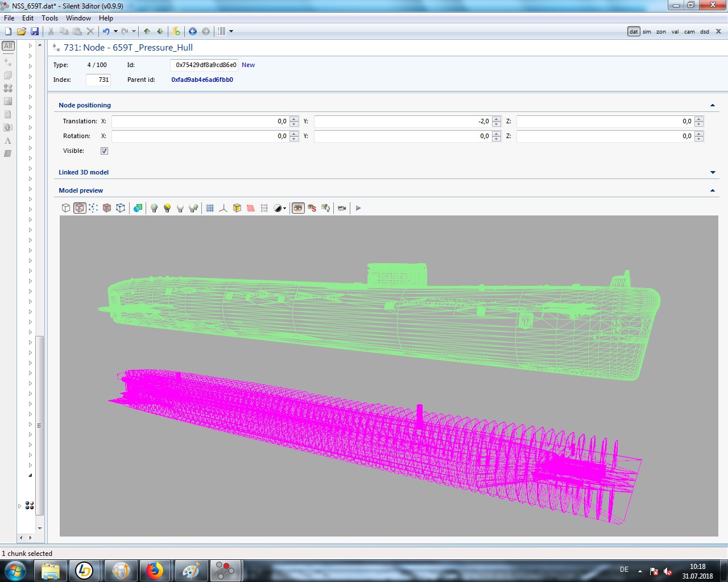Viewport: 728px width, 582px height.
Task: Click the Save file icon in toolbar
Action: pos(35,31)
